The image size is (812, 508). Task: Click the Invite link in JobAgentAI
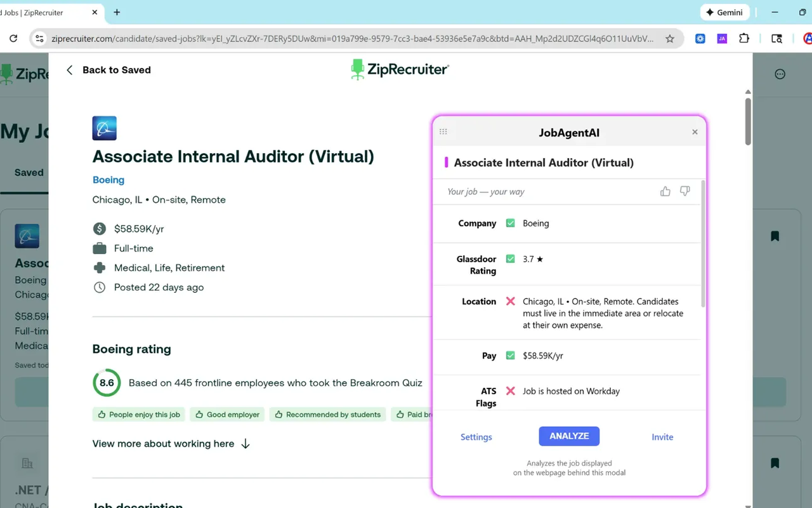click(662, 437)
